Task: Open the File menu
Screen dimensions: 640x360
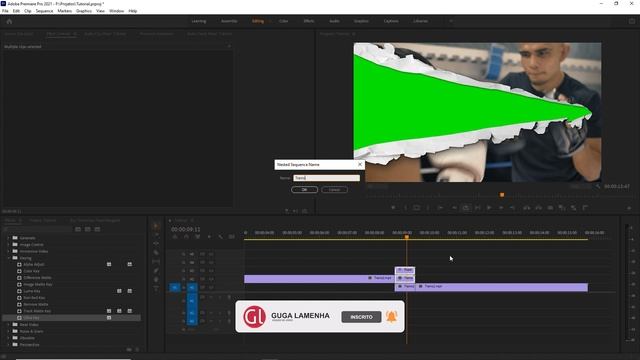Action: pyautogui.click(x=5, y=11)
